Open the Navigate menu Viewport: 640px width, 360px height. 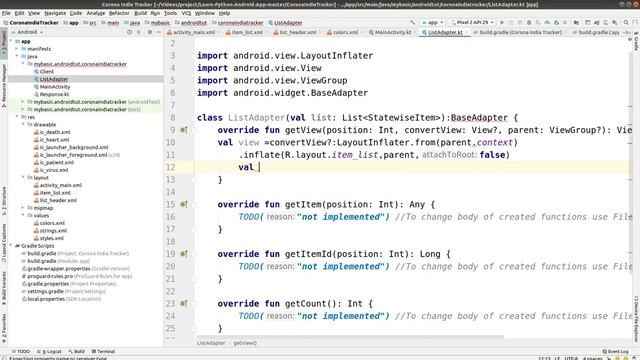pyautogui.click(x=55, y=13)
